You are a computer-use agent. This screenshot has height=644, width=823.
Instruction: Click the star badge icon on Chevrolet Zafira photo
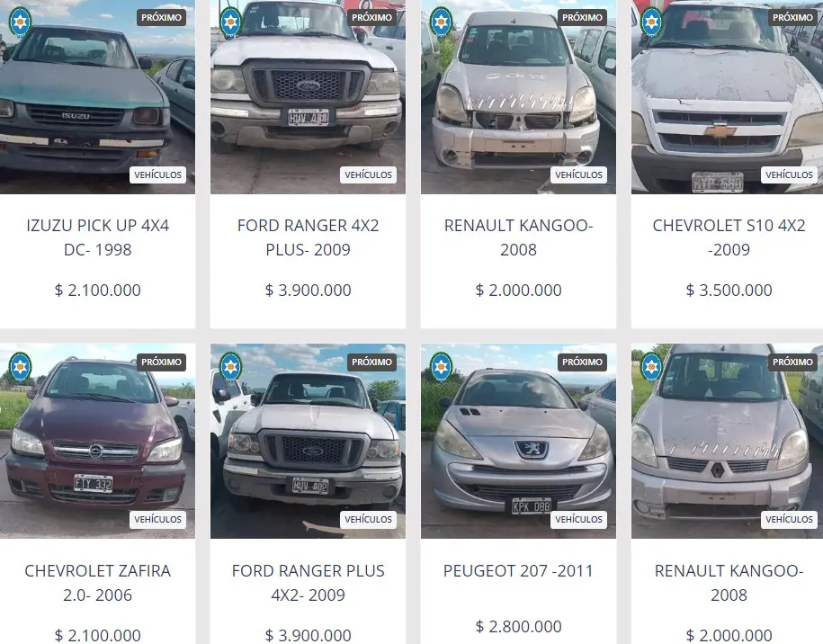point(21,366)
